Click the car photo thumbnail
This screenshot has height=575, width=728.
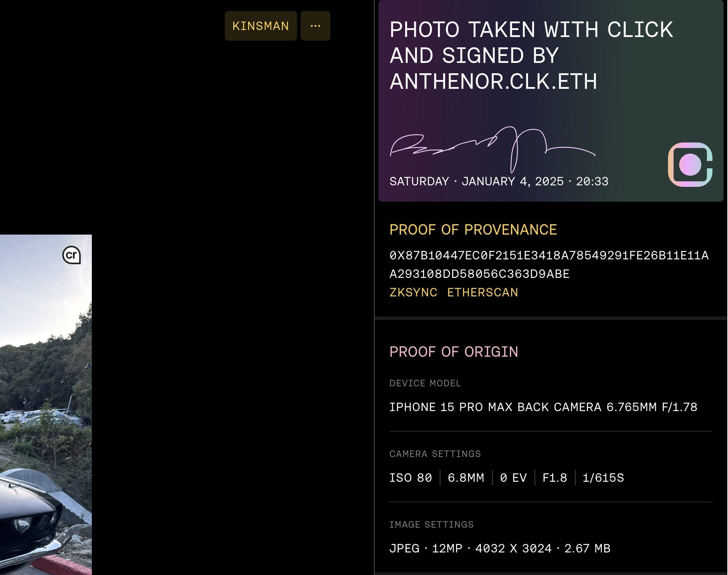click(x=46, y=405)
